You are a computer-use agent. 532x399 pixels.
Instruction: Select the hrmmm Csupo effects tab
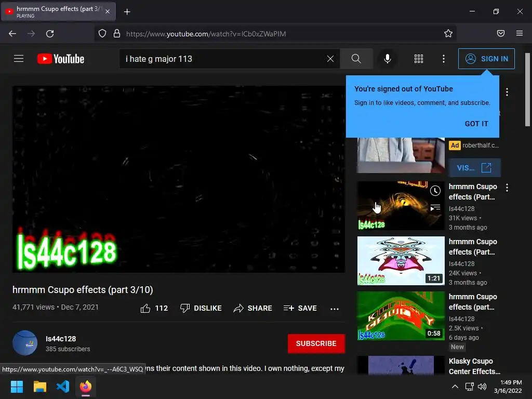58,11
